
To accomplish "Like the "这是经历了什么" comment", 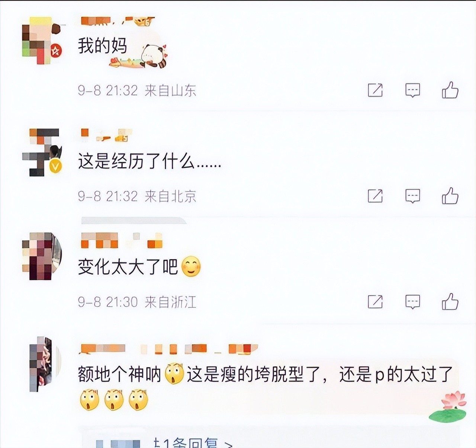I will coord(450,196).
